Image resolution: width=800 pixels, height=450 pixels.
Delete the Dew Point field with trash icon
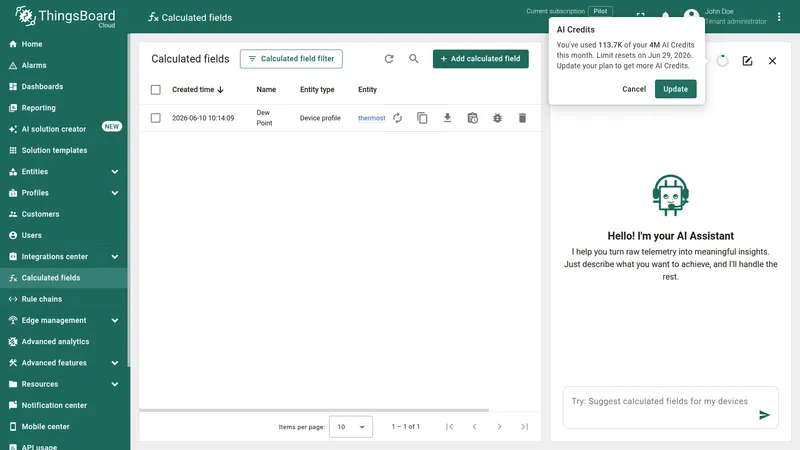coord(522,118)
